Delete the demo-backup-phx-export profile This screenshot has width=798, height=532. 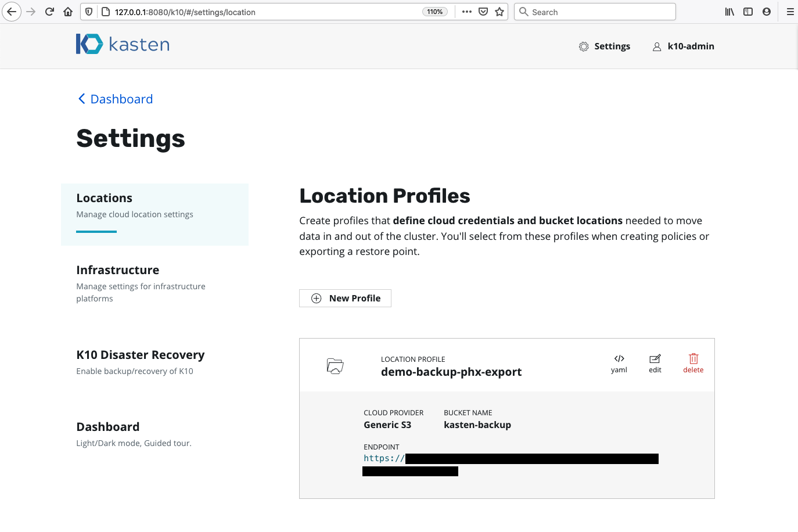[x=693, y=363]
